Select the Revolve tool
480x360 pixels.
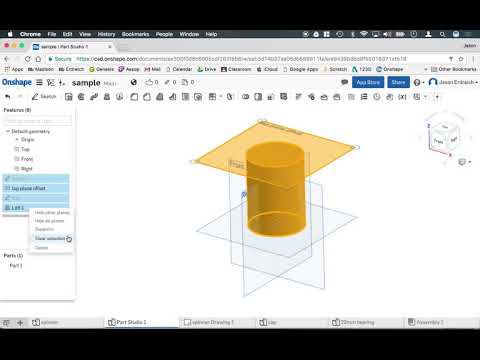[81, 97]
